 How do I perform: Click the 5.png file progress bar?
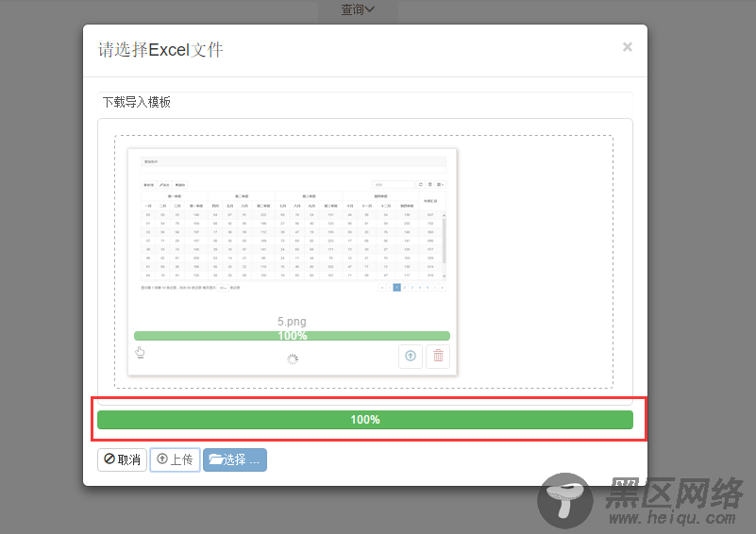click(293, 336)
